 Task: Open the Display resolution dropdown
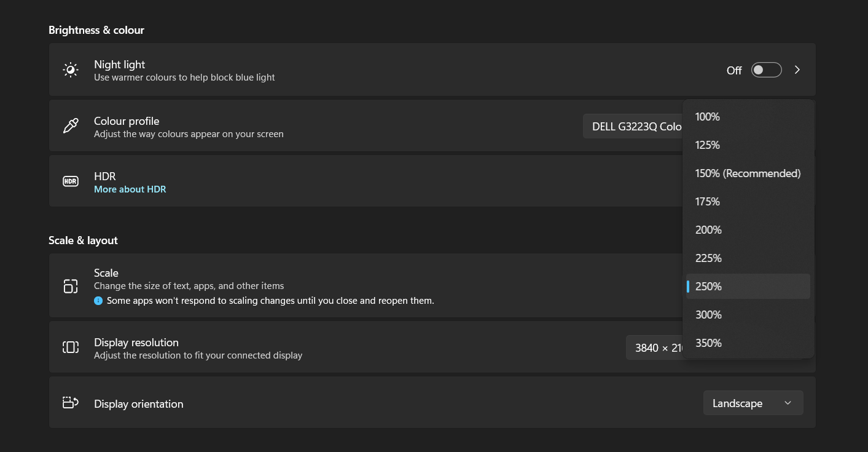click(x=654, y=347)
